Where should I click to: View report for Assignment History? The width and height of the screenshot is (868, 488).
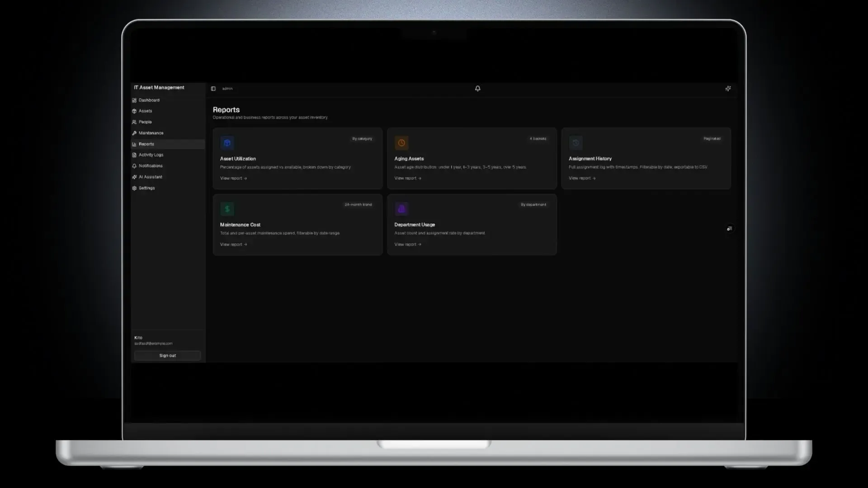(582, 178)
